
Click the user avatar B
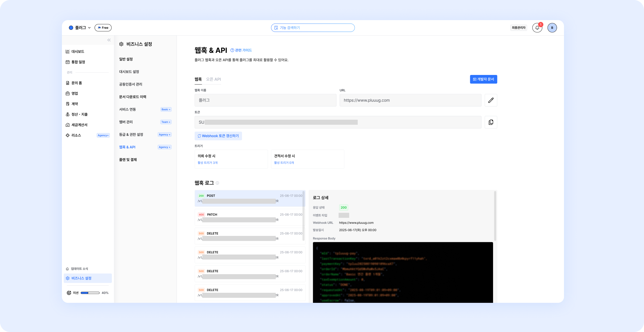pos(552,28)
